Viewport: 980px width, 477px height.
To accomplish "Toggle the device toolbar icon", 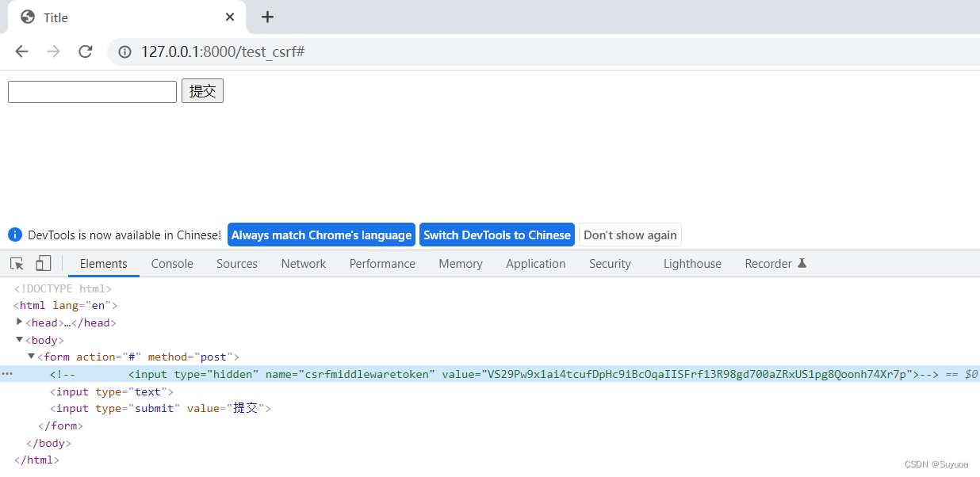I will click(43, 264).
